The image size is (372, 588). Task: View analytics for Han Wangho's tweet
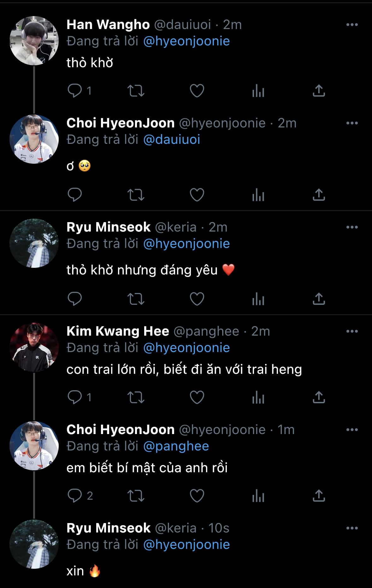click(258, 91)
